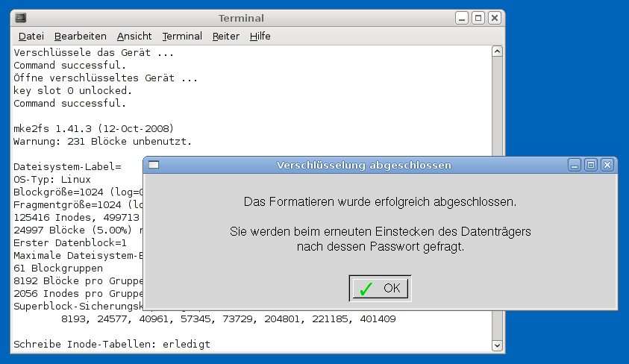The width and height of the screenshot is (629, 364).
Task: Click the 'Verschlüsselung abgeschlossen' dialog title
Action: coord(364,165)
